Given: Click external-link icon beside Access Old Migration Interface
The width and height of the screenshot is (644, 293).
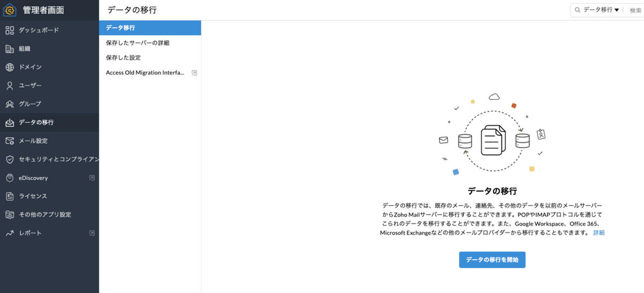Looking at the screenshot, I should [194, 72].
